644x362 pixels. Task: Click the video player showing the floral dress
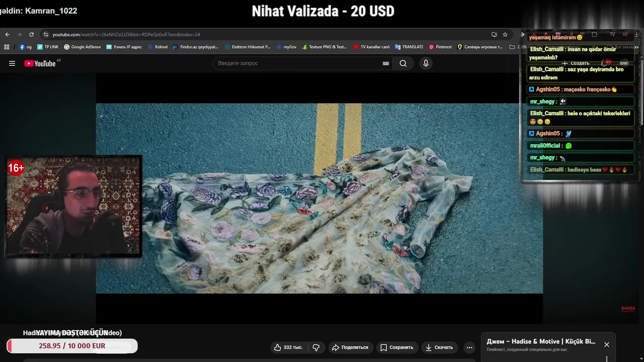coord(319,199)
